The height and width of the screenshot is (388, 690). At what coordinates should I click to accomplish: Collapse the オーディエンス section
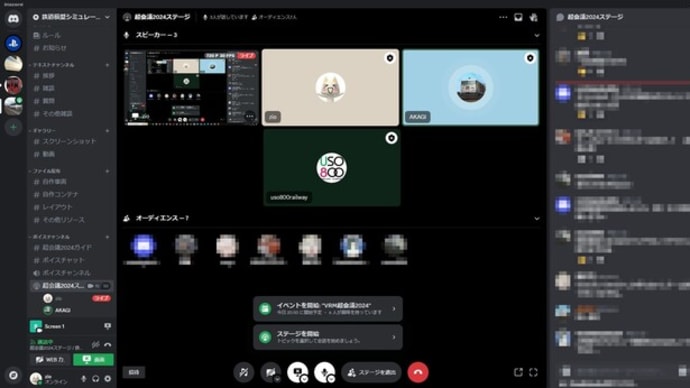(536, 218)
